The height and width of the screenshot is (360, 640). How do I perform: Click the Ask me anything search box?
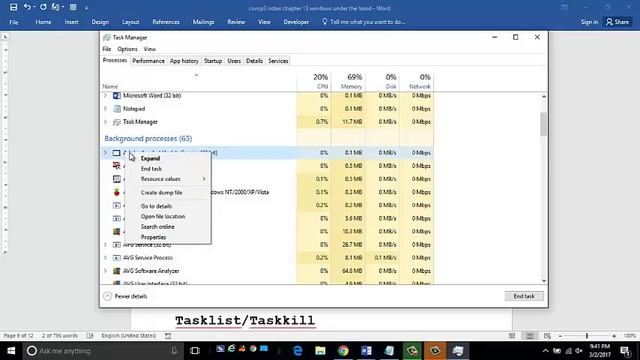pos(102,351)
